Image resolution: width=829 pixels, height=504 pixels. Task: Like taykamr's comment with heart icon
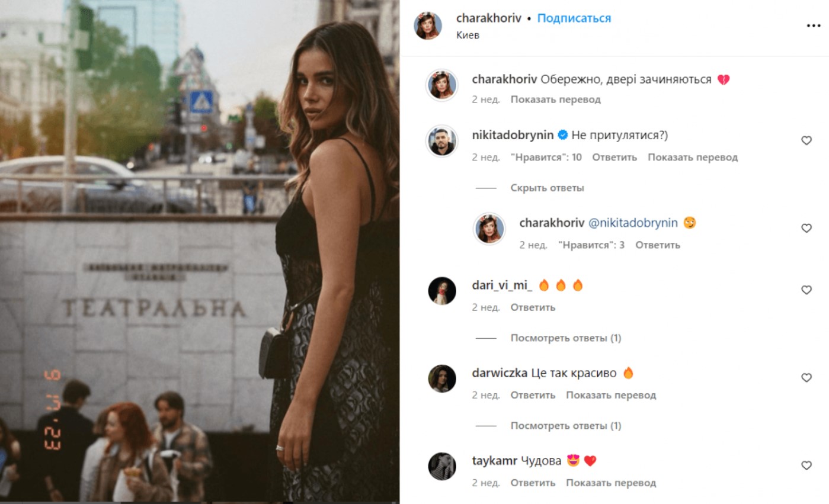click(x=806, y=466)
